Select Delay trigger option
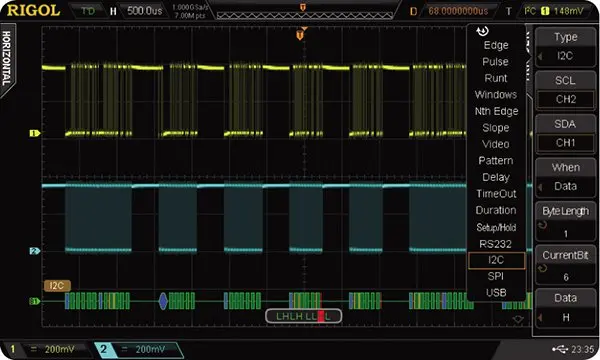 click(496, 177)
